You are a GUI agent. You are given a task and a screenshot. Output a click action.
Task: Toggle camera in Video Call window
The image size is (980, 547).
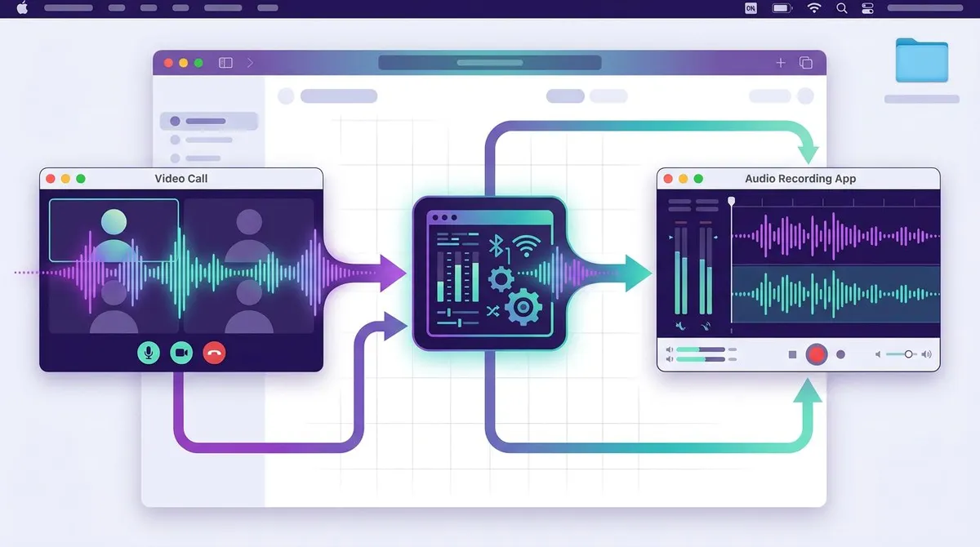(181, 353)
